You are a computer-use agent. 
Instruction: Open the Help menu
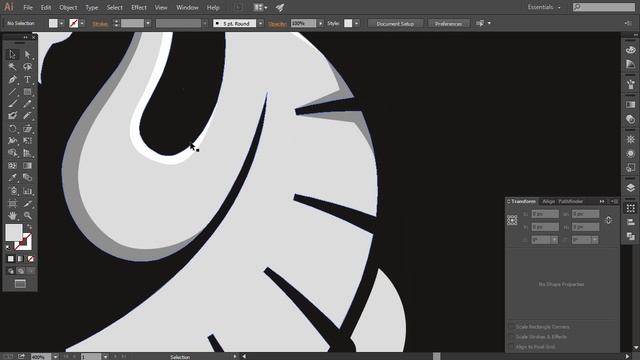(213, 7)
